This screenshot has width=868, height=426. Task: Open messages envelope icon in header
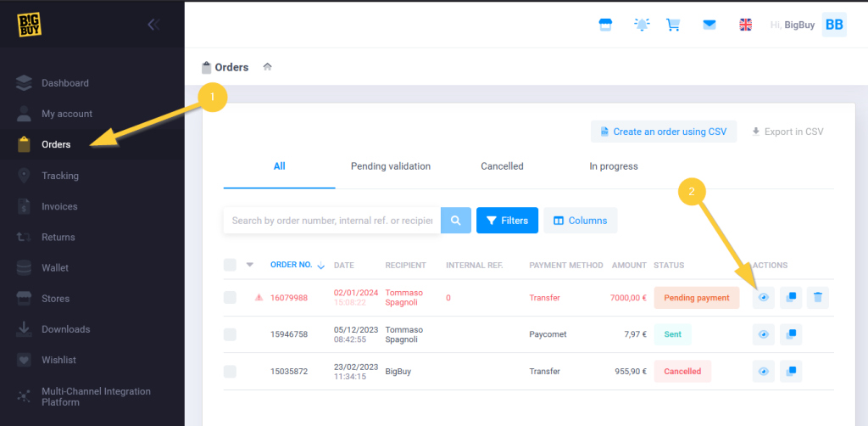coord(709,25)
